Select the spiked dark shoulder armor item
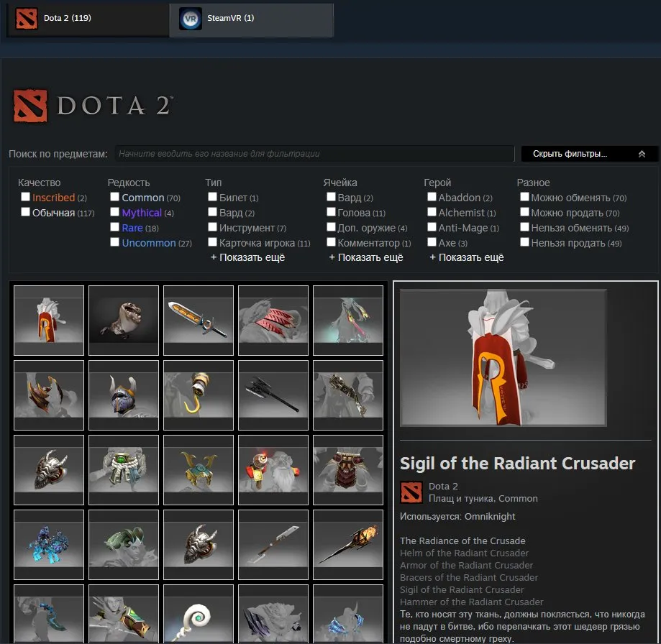661x644 pixels. (49, 395)
